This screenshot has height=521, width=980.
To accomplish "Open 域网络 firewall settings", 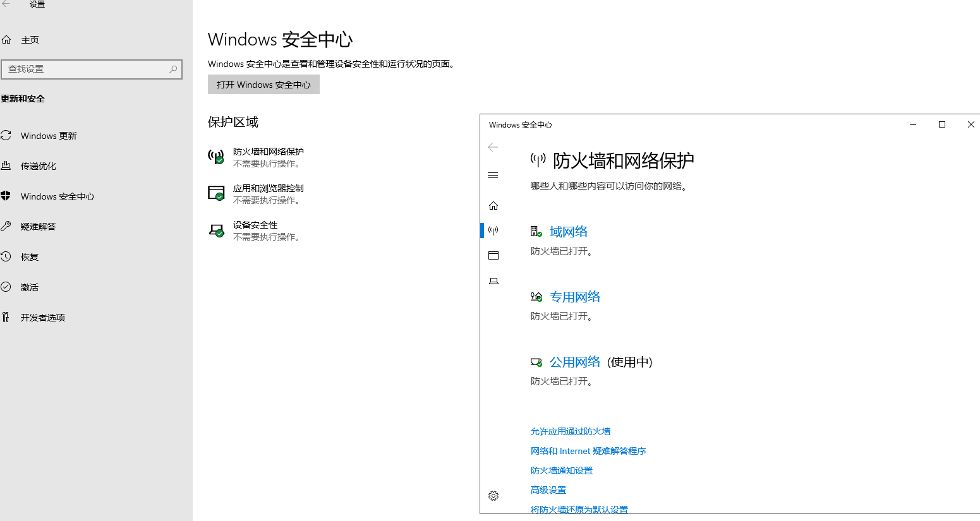I will [568, 232].
